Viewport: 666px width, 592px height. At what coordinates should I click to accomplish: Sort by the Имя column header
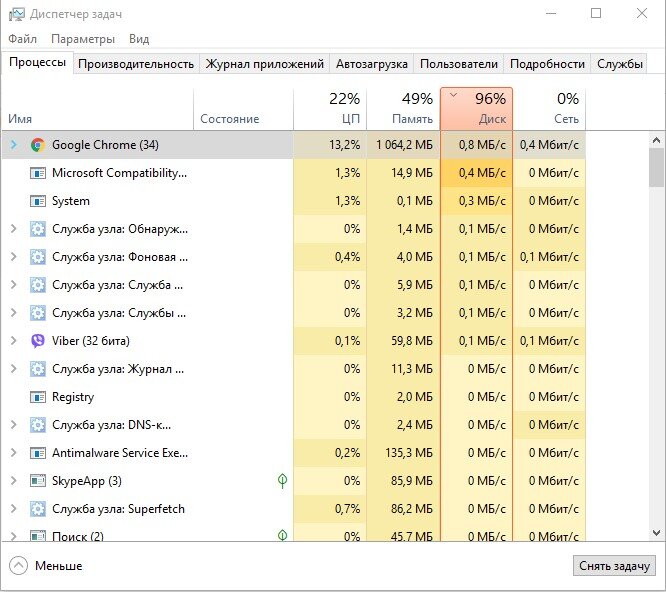pos(98,110)
